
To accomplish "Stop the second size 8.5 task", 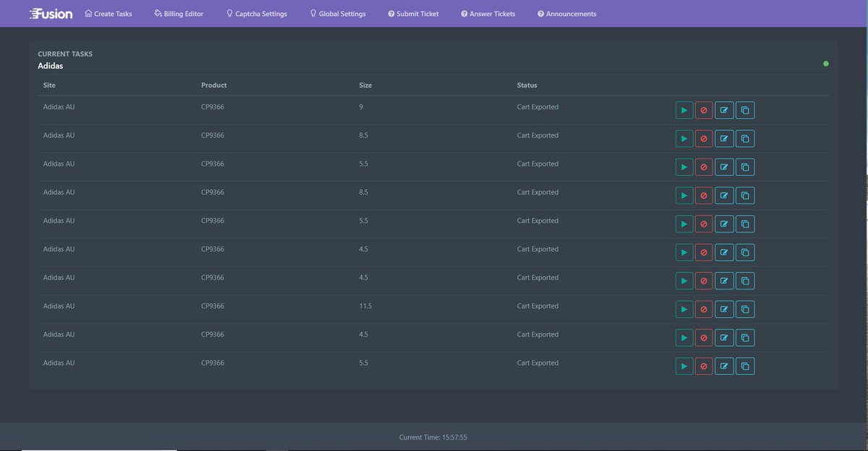I will pos(703,195).
